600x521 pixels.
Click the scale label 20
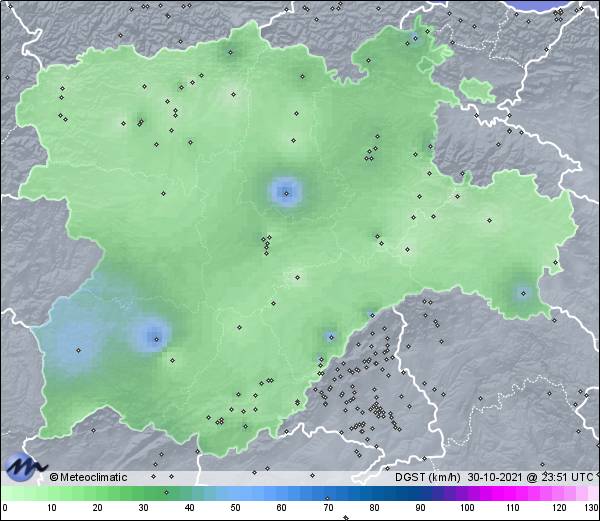point(98,508)
